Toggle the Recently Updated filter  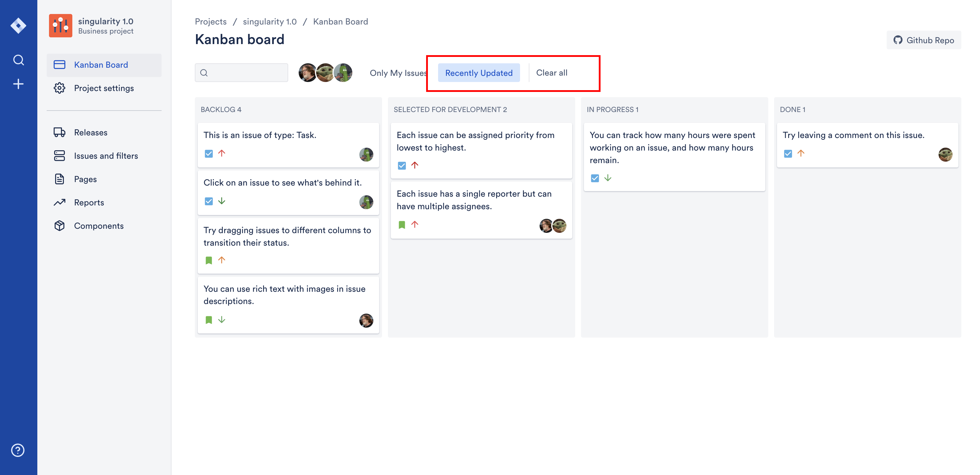click(479, 73)
